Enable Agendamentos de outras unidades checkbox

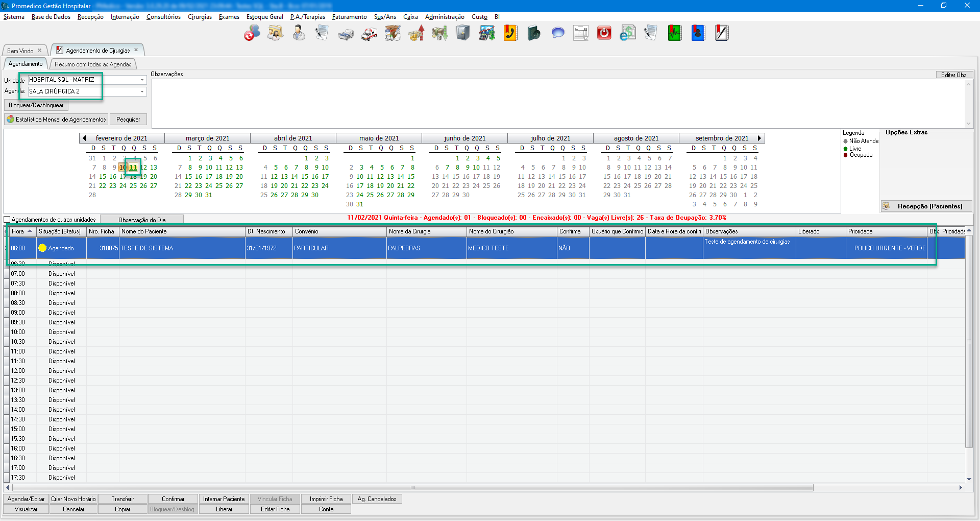tap(7, 220)
